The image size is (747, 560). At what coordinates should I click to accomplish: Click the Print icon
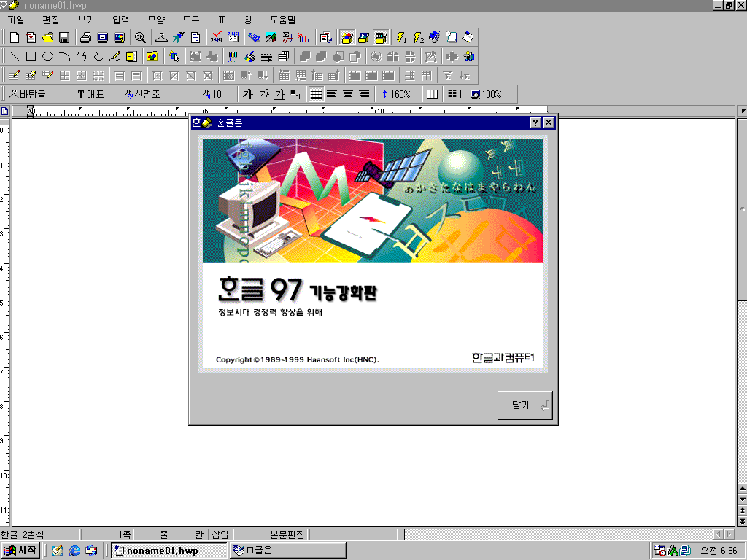point(86,38)
